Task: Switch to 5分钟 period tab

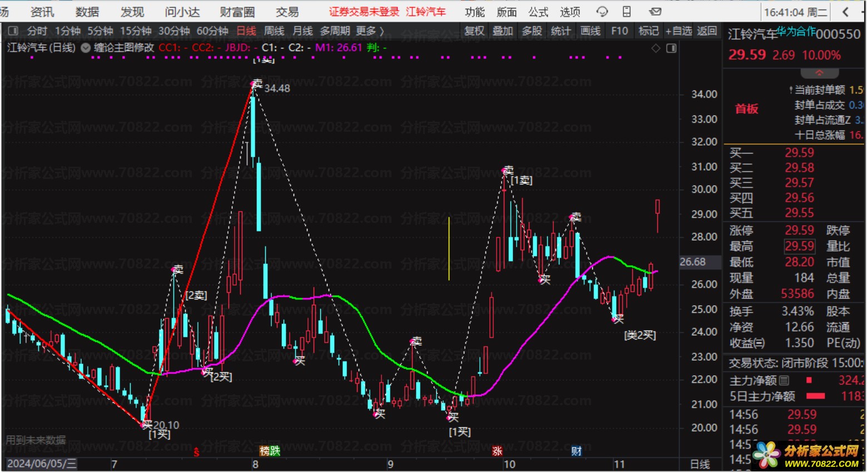Action: tap(100, 31)
